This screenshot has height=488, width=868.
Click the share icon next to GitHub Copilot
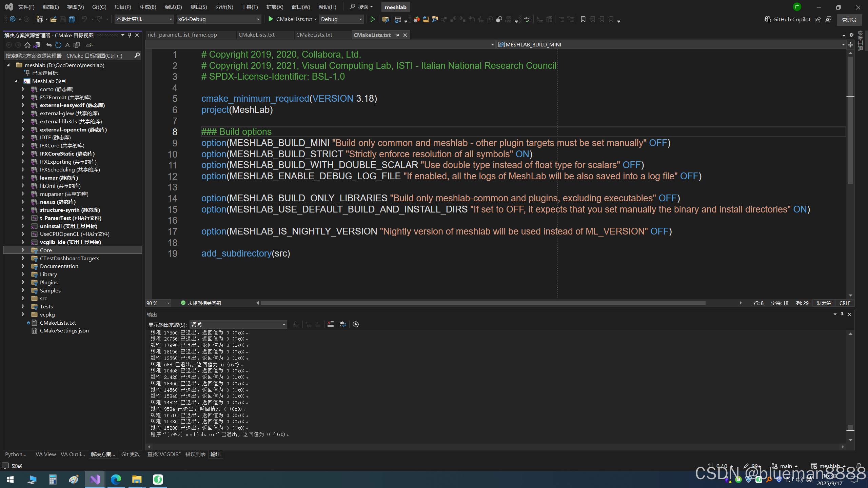(x=818, y=19)
